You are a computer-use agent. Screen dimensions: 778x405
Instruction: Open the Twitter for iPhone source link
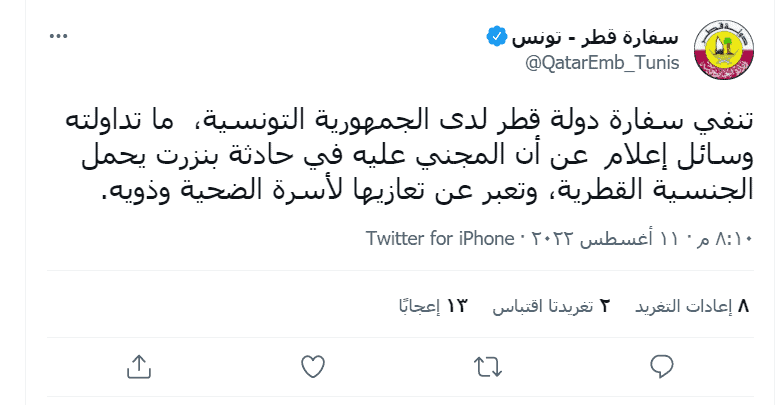pos(437,240)
